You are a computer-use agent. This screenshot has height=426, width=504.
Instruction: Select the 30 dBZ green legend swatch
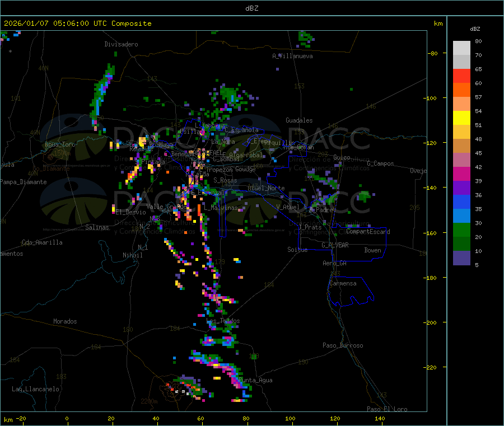pos(461,230)
